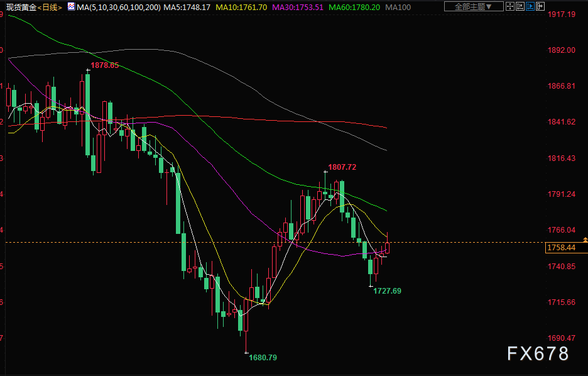
Task: Click the blue highlighted axis play icon
Action: pyautogui.click(x=530, y=6)
